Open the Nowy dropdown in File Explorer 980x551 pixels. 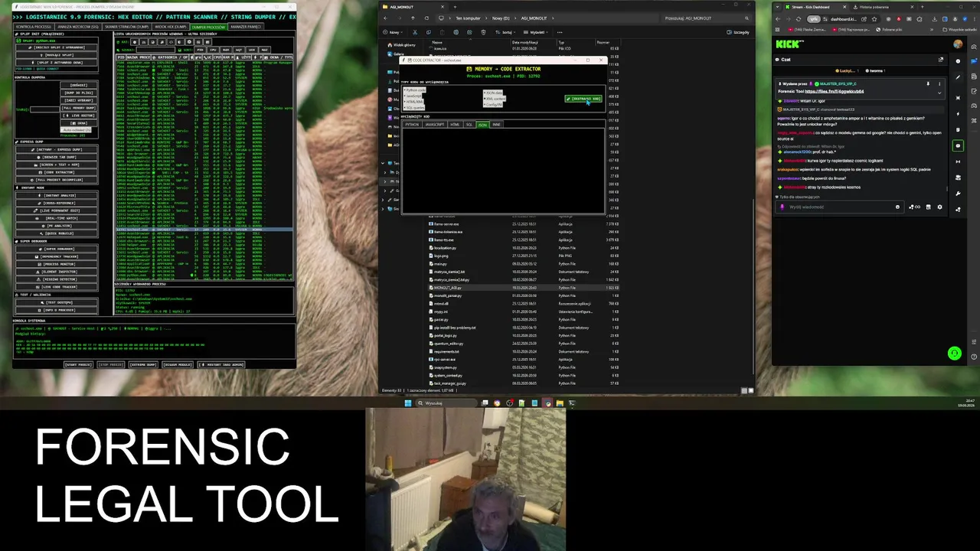pyautogui.click(x=393, y=32)
